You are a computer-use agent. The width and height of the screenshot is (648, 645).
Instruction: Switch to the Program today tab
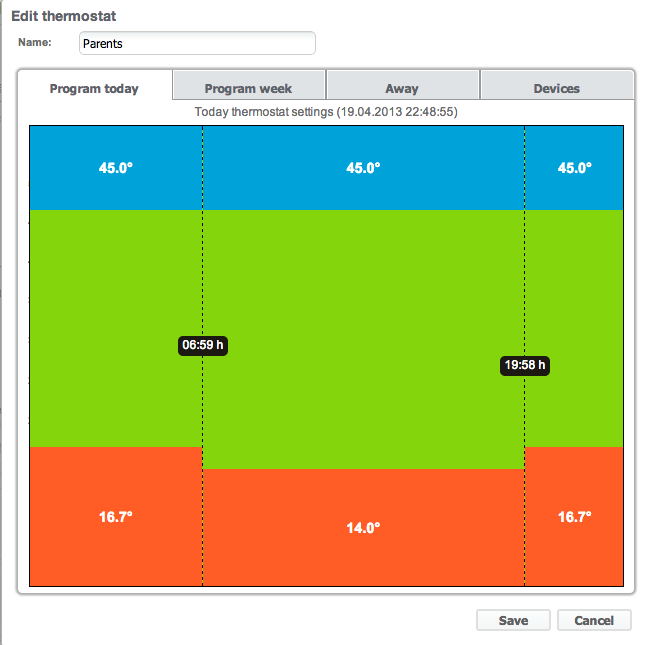pos(95,88)
